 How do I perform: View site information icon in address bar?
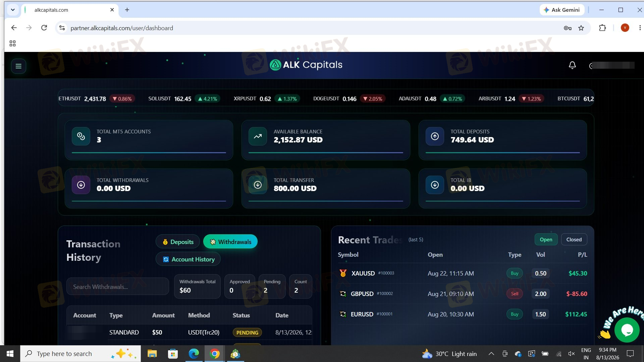(x=62, y=28)
